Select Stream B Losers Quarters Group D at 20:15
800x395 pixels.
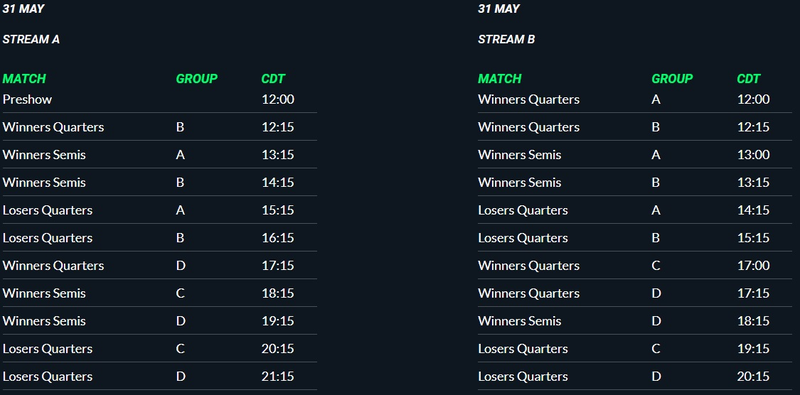(635, 376)
